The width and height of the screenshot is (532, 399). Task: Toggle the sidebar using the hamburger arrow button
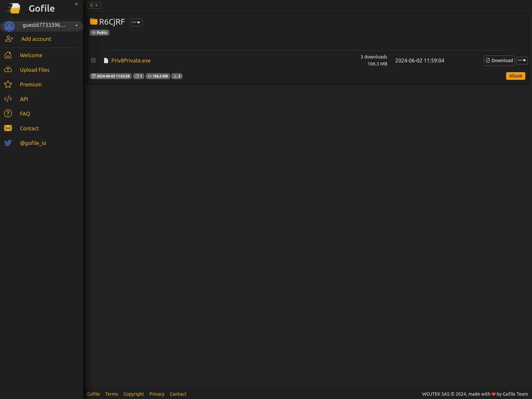pyautogui.click(x=94, y=5)
